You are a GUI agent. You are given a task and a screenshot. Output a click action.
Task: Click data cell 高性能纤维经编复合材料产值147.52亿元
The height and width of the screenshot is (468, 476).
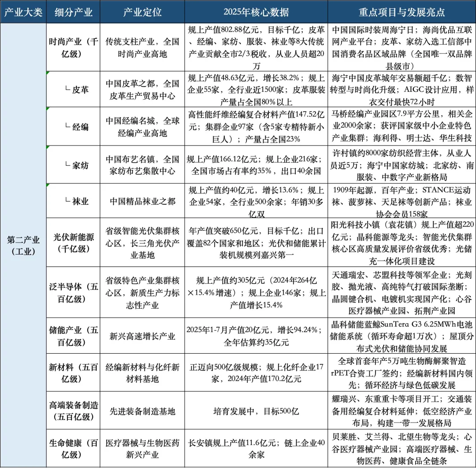click(x=256, y=127)
